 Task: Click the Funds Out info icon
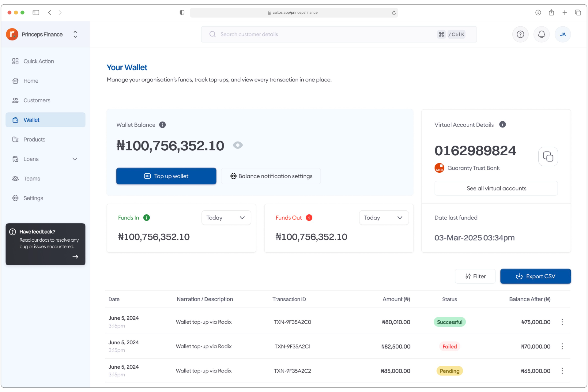pyautogui.click(x=309, y=218)
